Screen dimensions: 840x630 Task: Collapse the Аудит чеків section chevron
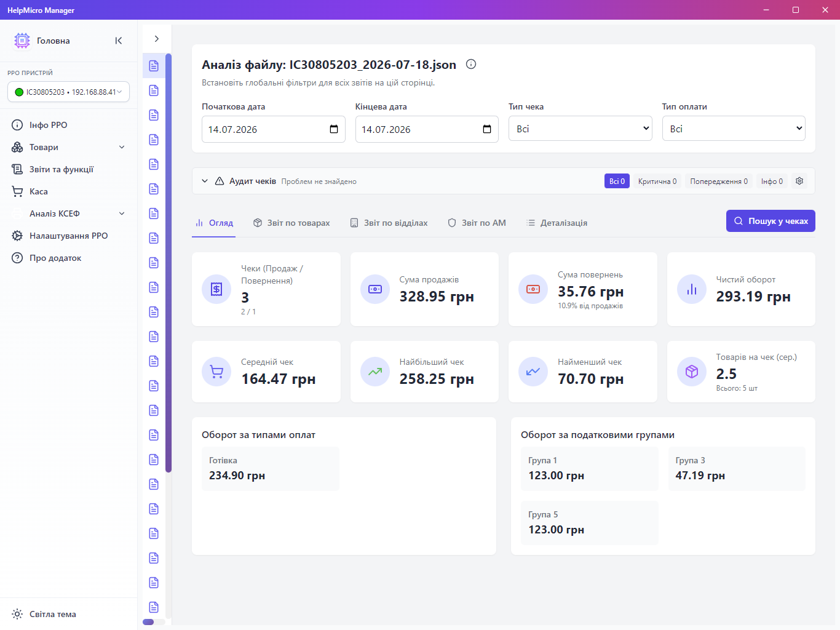tap(205, 181)
